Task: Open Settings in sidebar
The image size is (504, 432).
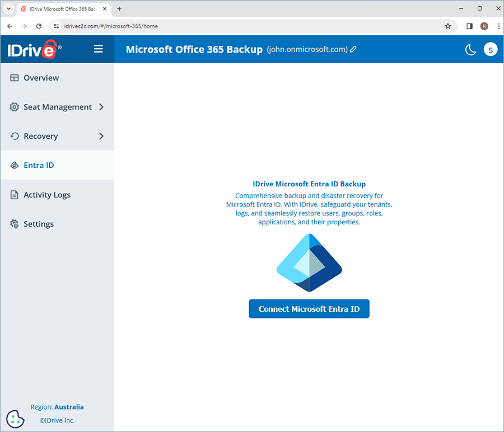Action: [x=57, y=224]
